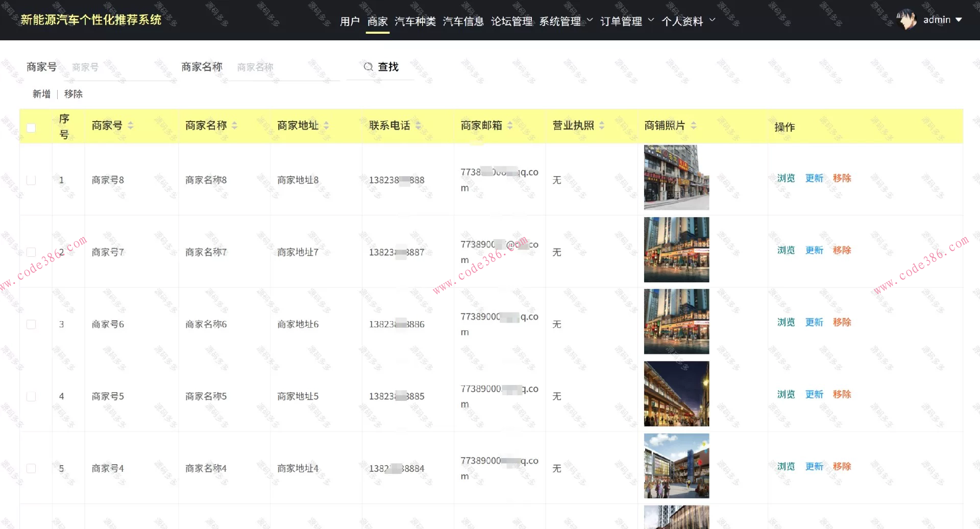Sort the 营业执照 column using its sort arrows

(602, 126)
